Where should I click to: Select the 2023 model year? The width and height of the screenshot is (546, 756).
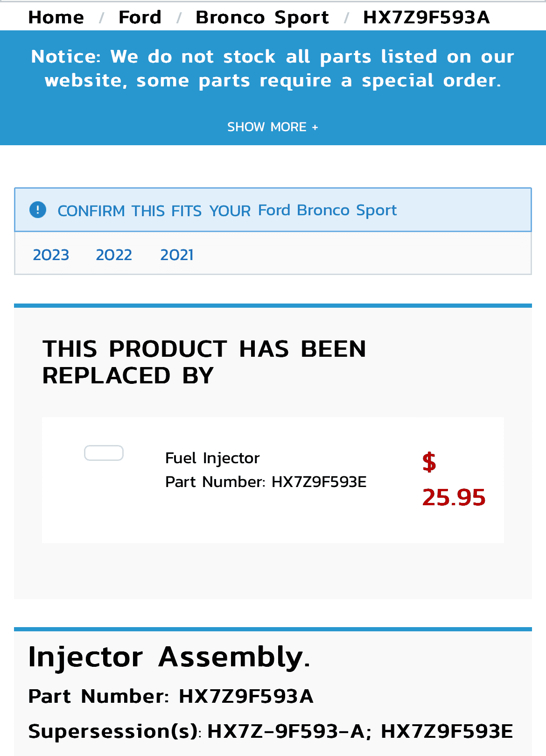pyautogui.click(x=51, y=255)
